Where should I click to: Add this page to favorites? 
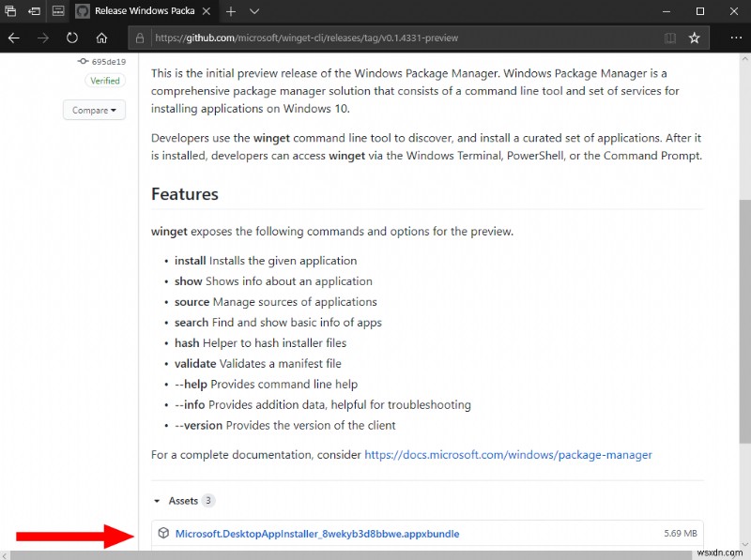(695, 38)
